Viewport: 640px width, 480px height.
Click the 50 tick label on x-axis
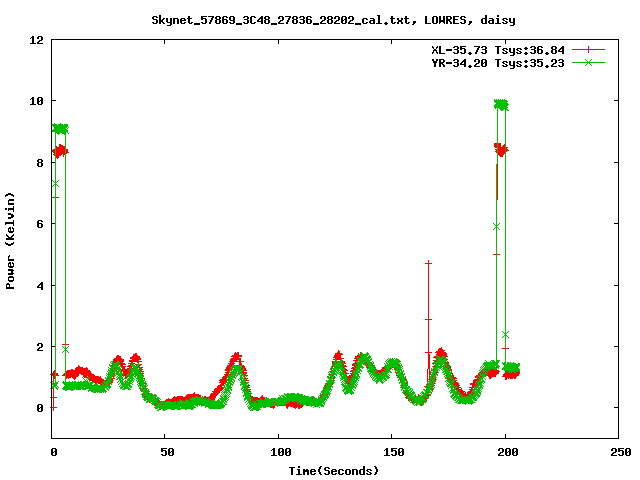click(165, 453)
